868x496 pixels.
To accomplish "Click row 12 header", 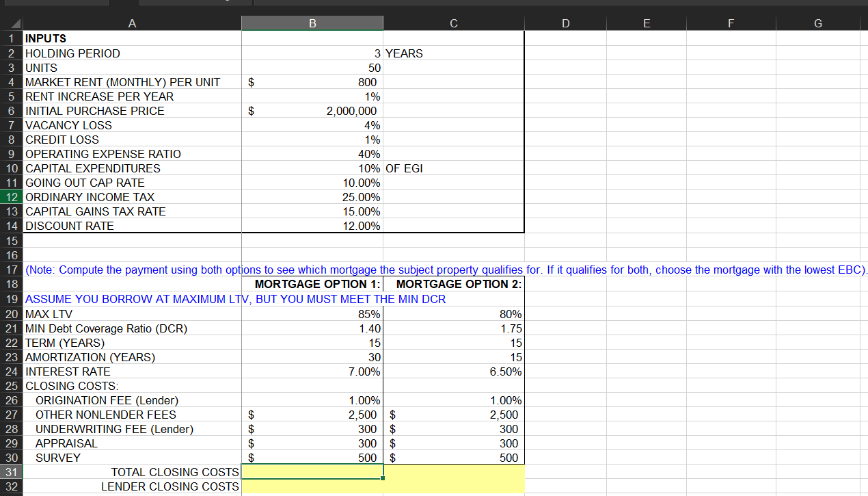I will pos(12,197).
